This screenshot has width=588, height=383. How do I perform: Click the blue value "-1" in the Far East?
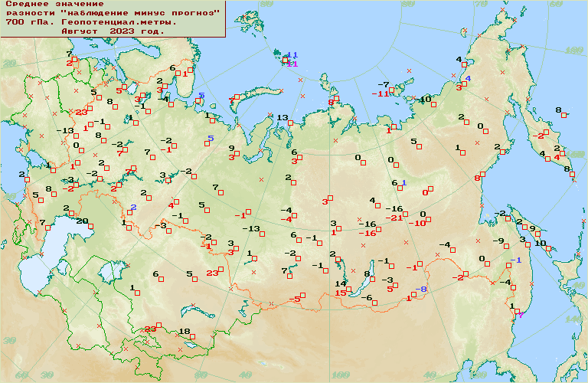[516, 260]
